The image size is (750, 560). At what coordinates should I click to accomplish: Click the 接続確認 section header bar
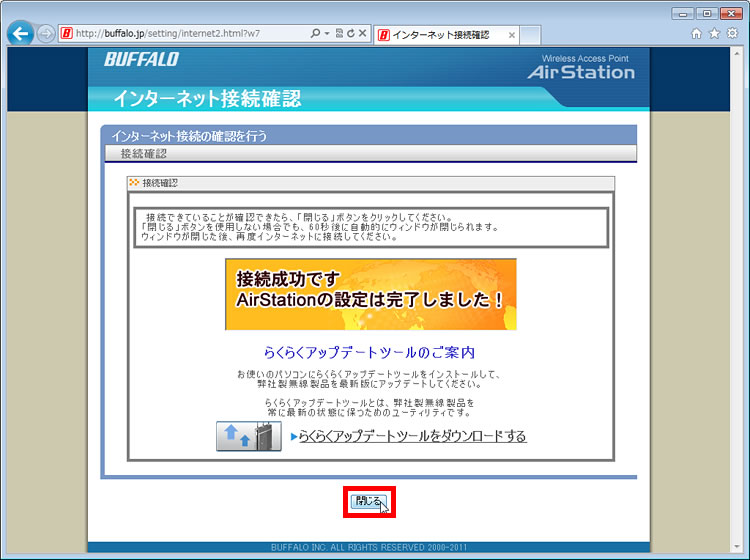click(371, 154)
